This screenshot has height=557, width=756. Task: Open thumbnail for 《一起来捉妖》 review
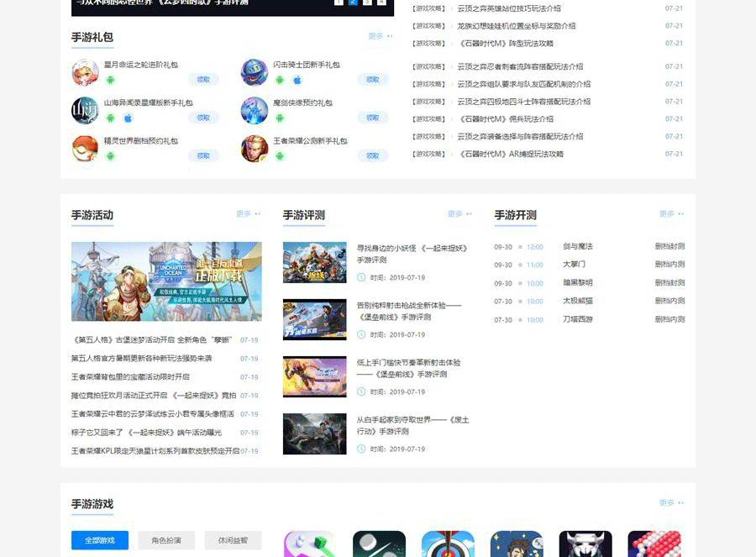click(314, 262)
